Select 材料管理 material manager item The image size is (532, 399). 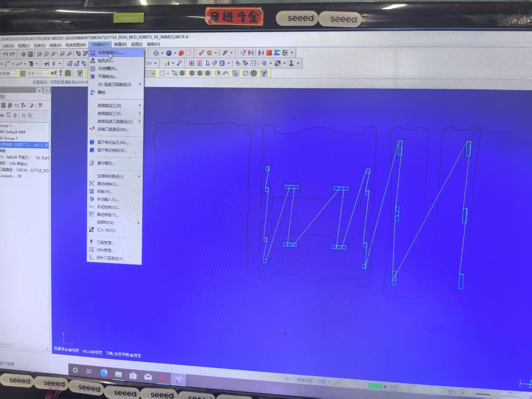pos(114,250)
